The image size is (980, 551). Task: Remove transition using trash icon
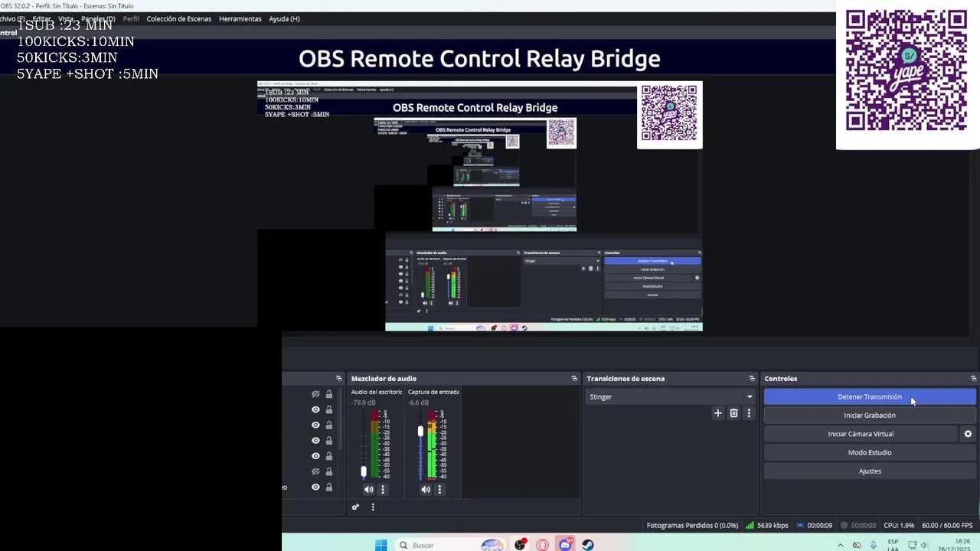[x=733, y=413]
